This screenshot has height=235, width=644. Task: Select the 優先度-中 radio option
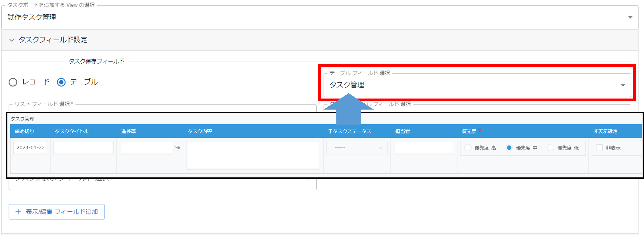[x=509, y=148]
